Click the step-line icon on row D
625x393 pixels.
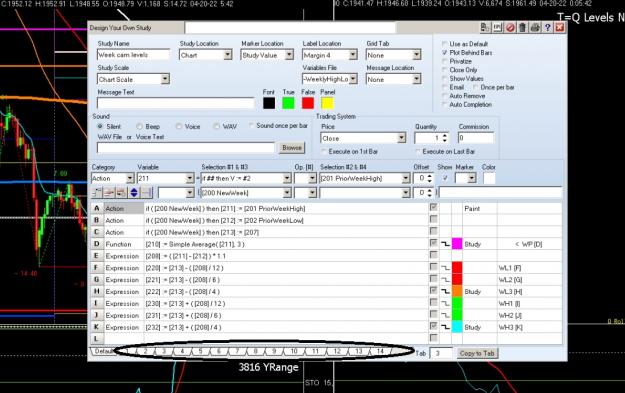(445, 244)
